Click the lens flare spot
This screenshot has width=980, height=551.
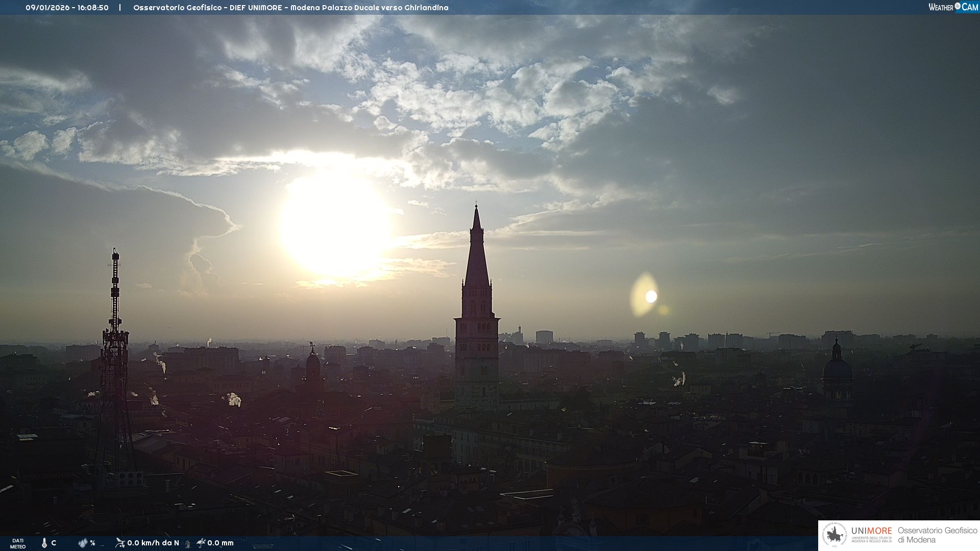click(650, 296)
